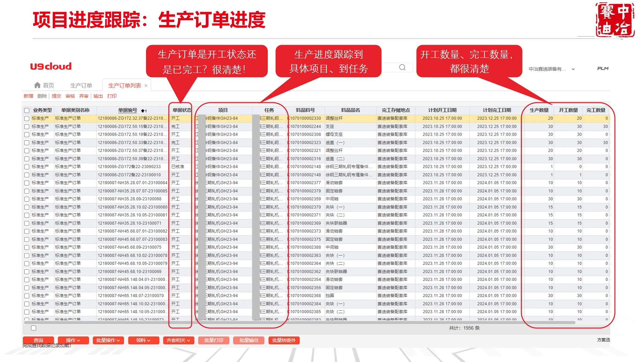Viewport: 644px width, 362px height.
Task: Tick checkbox for order 12190087-NH35.28.09-23100068
Action: [x=27, y=199]
